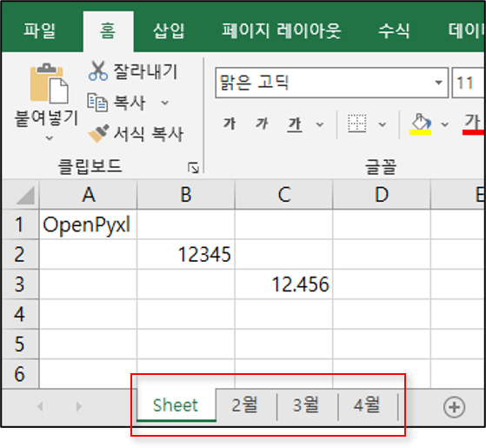Toggle bold formatting (가)

pos(230,124)
